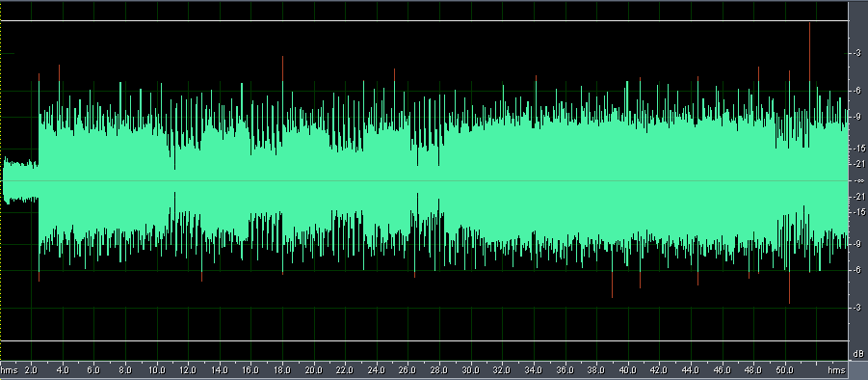Select the 18.0 time ruler label
868x380 pixels.
click(283, 369)
